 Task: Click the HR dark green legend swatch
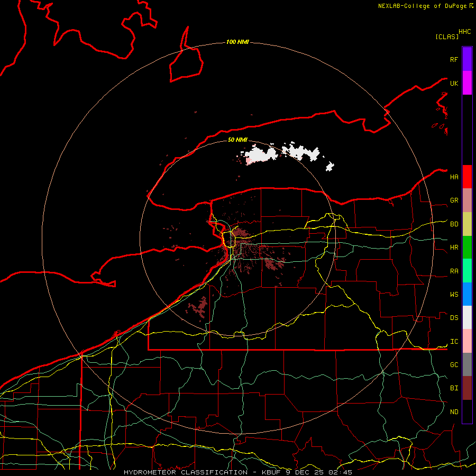[467, 248]
